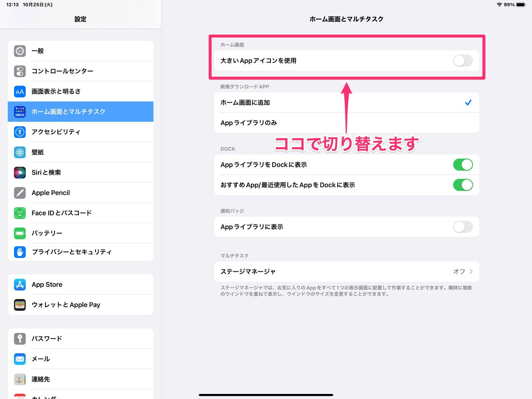Tap the パスワード key icon
532x399 pixels.
point(20,339)
